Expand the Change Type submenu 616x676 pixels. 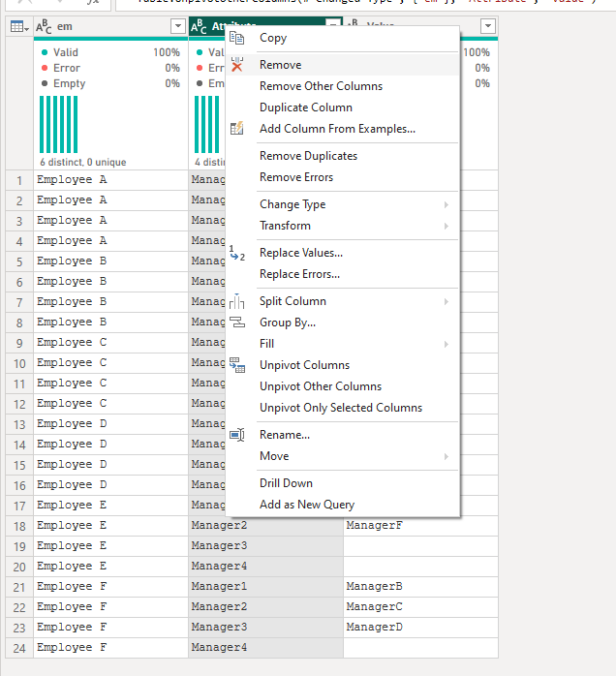point(447,204)
